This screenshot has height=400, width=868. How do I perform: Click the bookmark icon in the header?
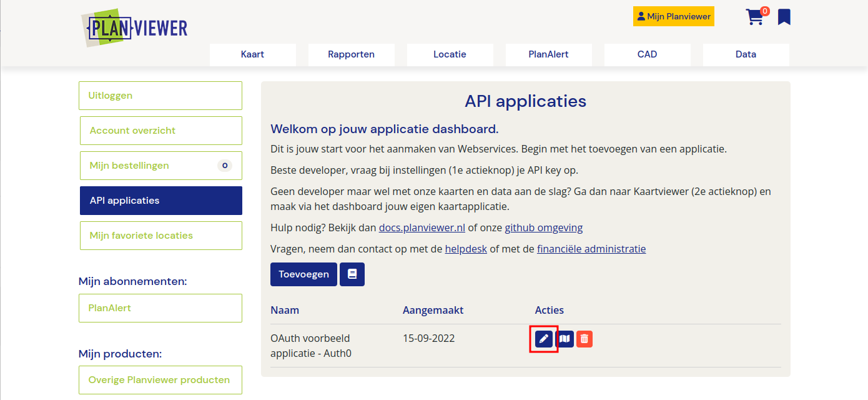[784, 17]
